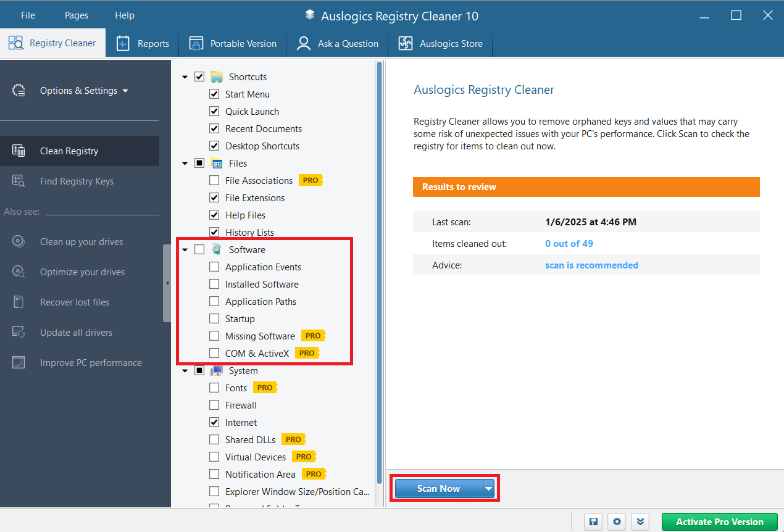Check the Shared DLLs checkbox
Screen dimensions: 784x532
(x=214, y=440)
